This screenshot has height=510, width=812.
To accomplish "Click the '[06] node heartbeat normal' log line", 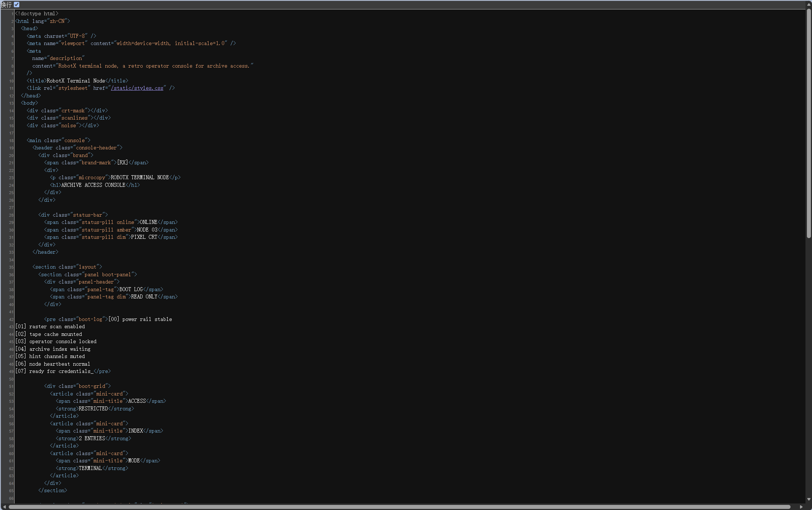I will pos(53,364).
